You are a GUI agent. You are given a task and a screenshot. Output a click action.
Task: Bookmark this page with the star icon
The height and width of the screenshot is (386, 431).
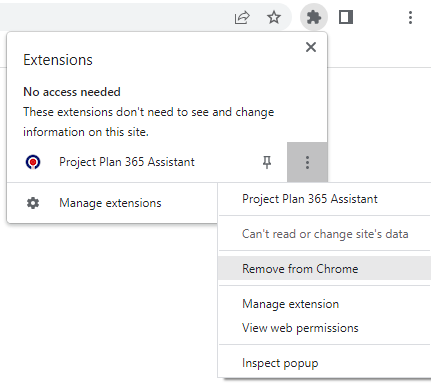coord(274,17)
